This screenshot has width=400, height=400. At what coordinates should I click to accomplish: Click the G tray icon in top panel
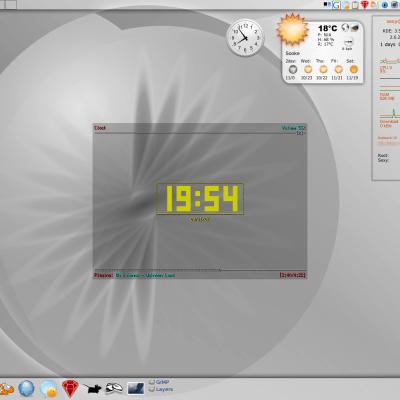tap(336, 5)
